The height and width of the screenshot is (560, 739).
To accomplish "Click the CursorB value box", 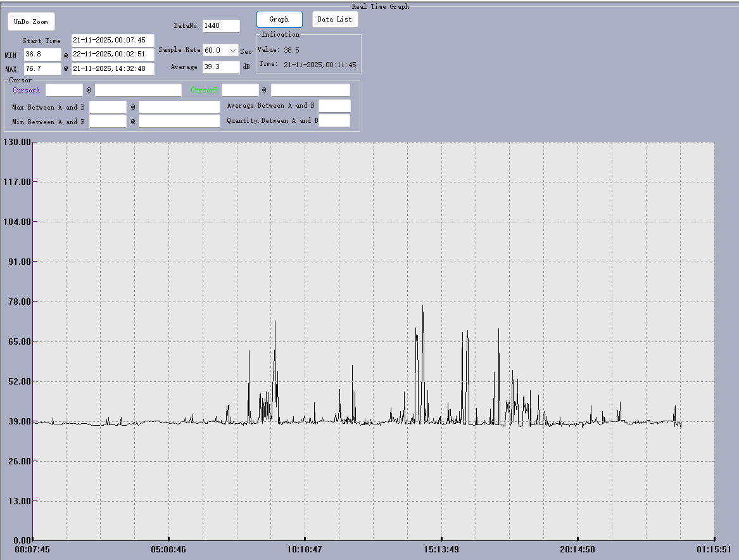I will pos(240,91).
